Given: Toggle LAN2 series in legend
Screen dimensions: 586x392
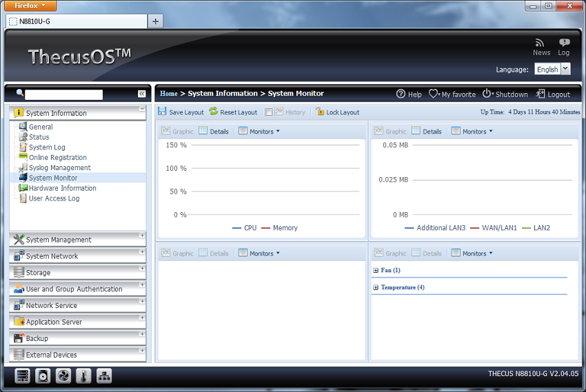Looking at the screenshot, I should click(536, 228).
